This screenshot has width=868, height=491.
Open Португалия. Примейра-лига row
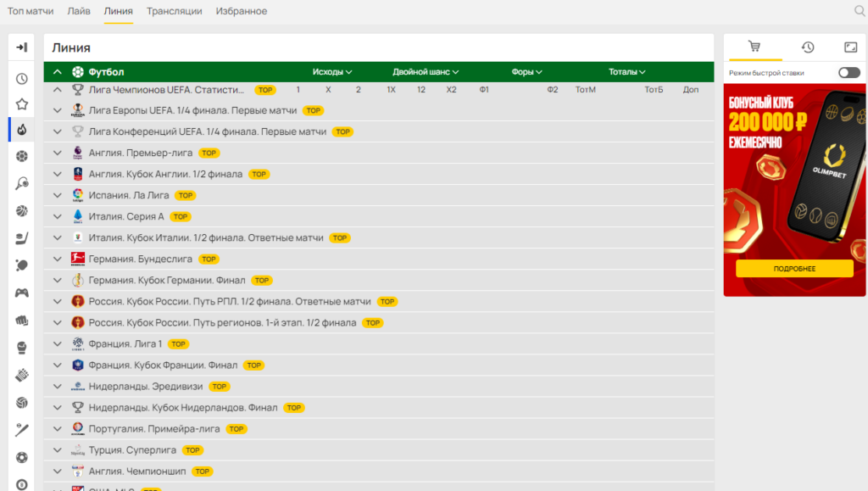click(379, 428)
